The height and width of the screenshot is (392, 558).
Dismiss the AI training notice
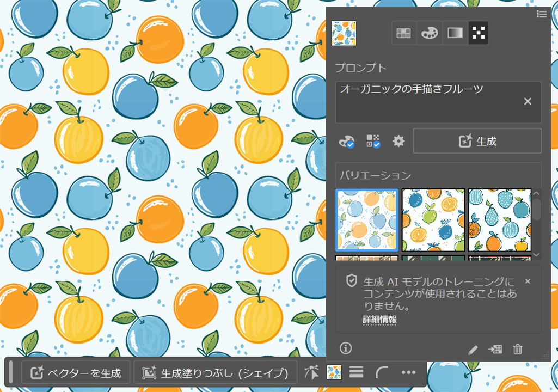(x=528, y=281)
